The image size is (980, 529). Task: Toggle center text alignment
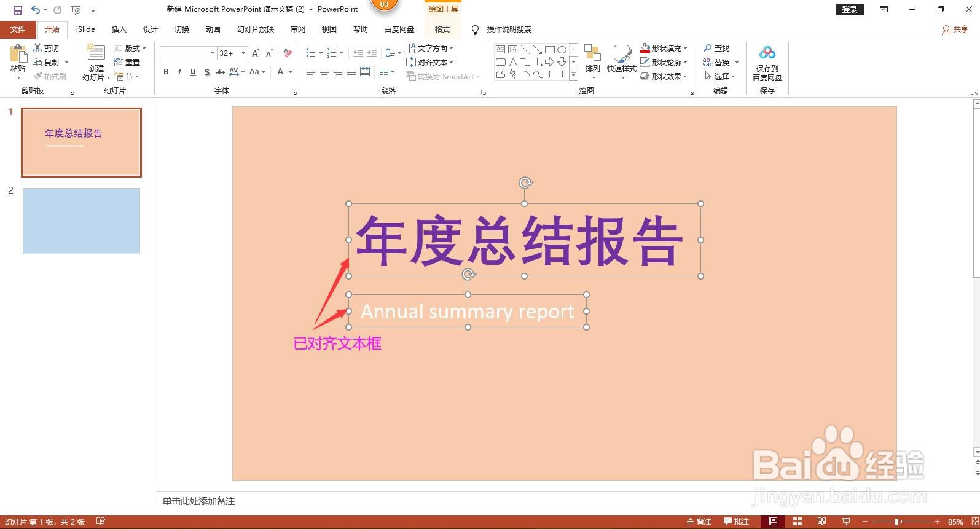[x=324, y=72]
